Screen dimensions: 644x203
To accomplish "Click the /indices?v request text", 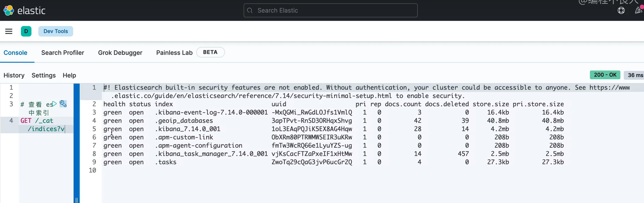I will [x=46, y=129].
